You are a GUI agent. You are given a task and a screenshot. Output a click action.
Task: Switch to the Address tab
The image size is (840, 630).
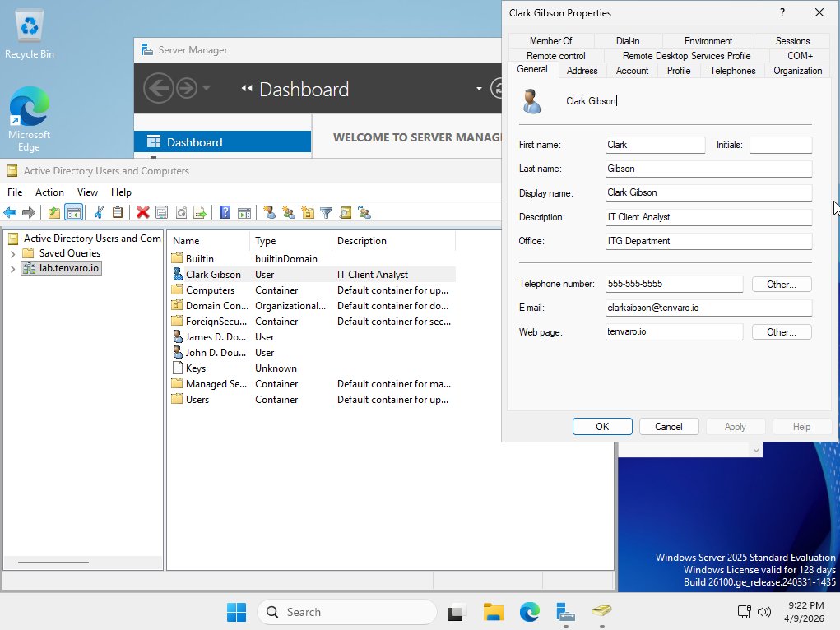point(582,71)
